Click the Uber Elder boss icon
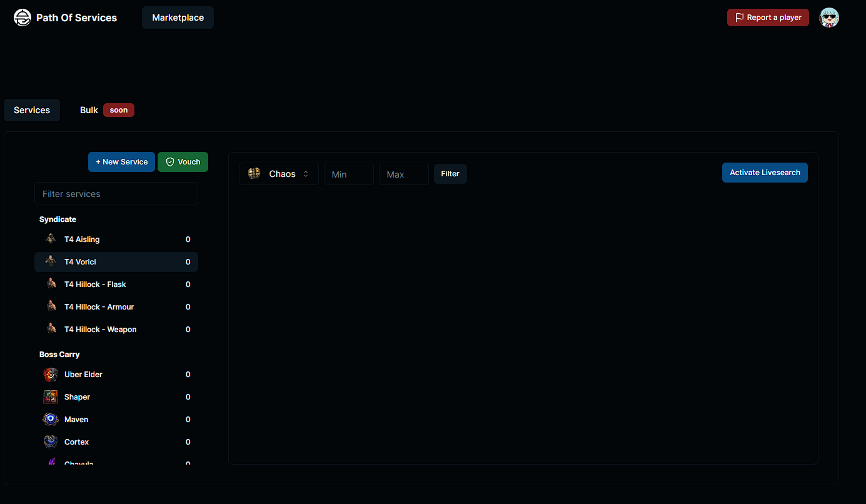 (51, 375)
